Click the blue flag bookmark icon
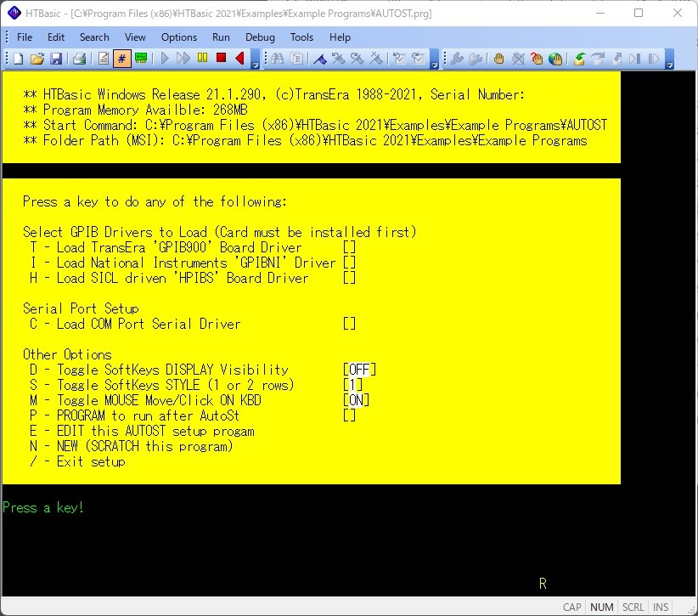This screenshot has width=698, height=616. click(x=320, y=59)
